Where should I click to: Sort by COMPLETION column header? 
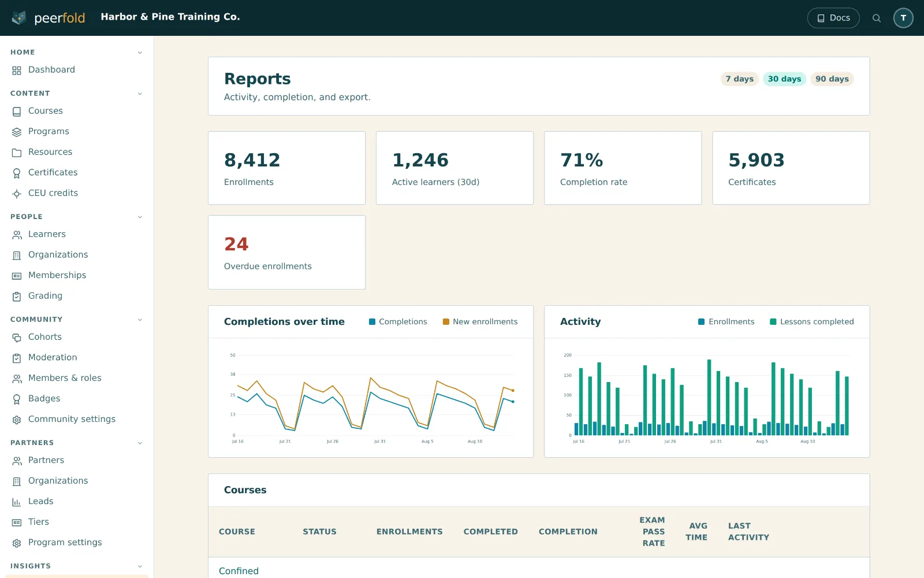click(x=568, y=532)
